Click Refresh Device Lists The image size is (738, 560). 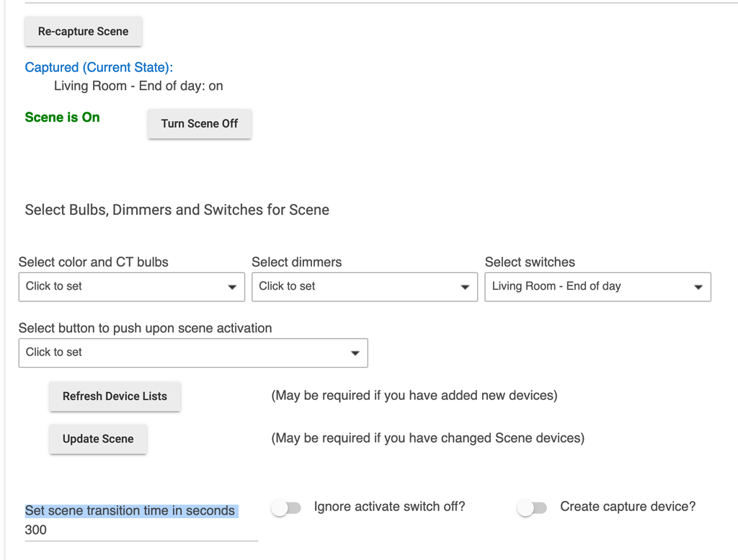pos(115,396)
